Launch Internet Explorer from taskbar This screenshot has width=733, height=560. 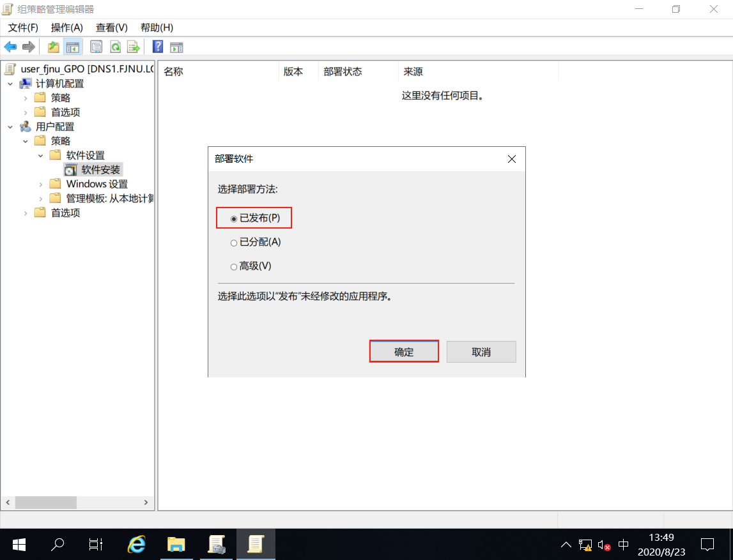(137, 545)
